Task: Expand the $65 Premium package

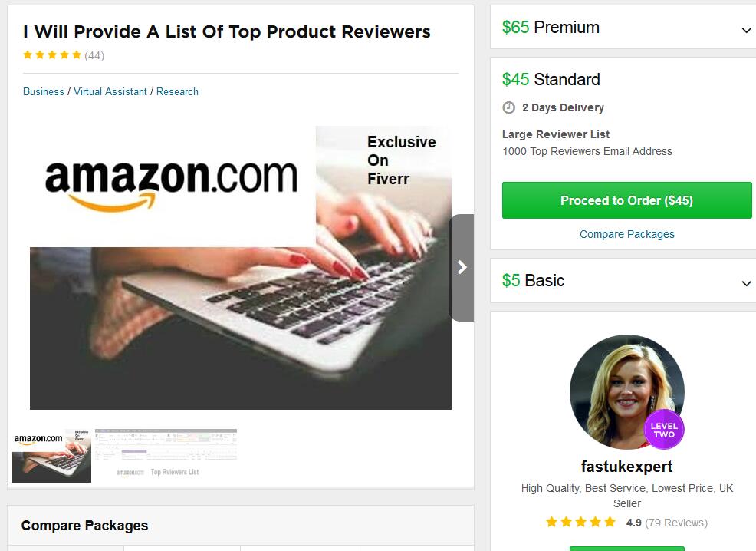Action: coord(623,28)
